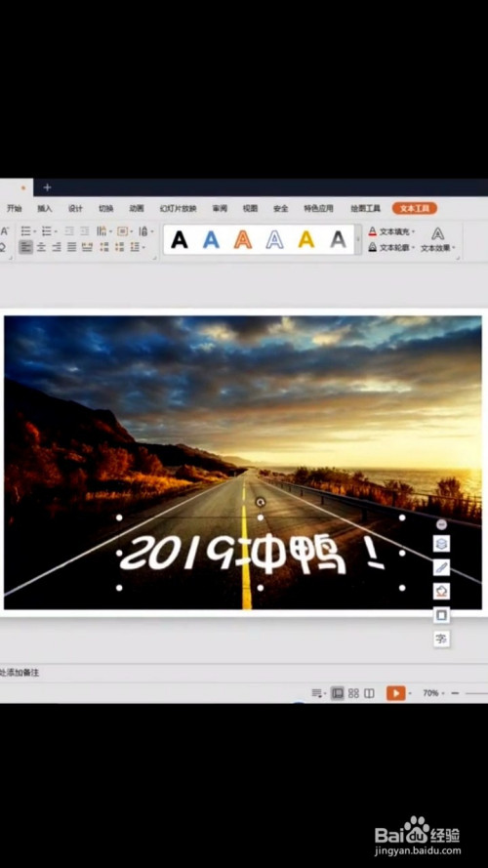Start slideshow with orange play button
The width and height of the screenshot is (488, 868).
(395, 693)
